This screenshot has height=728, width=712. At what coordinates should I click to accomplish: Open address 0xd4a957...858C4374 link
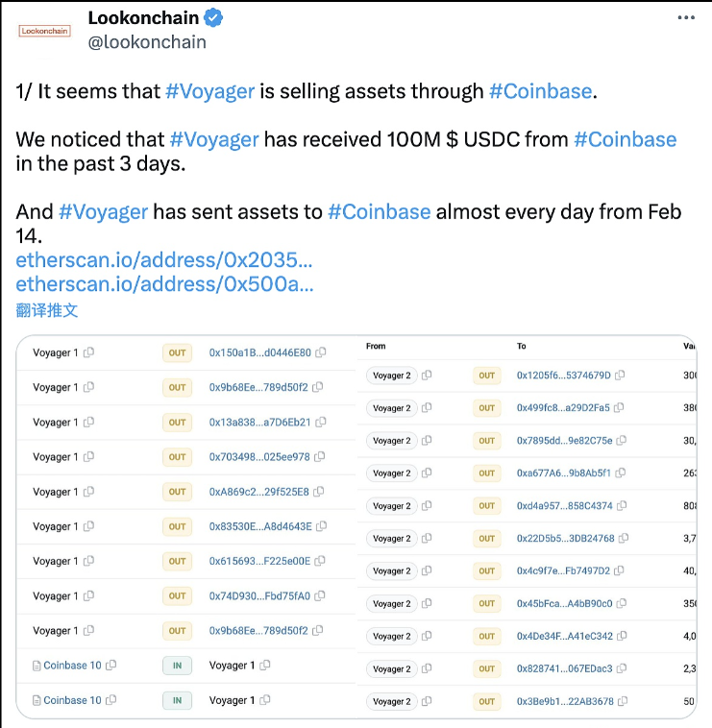tap(564, 506)
